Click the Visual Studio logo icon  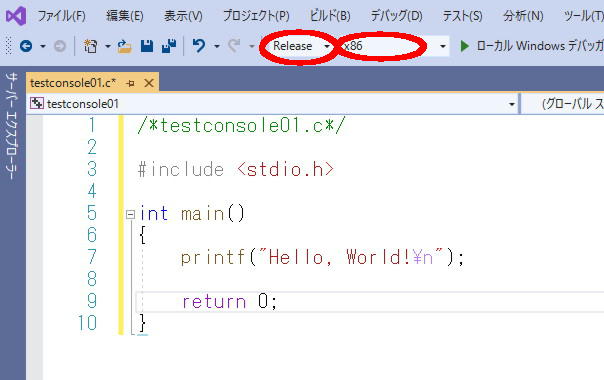(x=16, y=16)
